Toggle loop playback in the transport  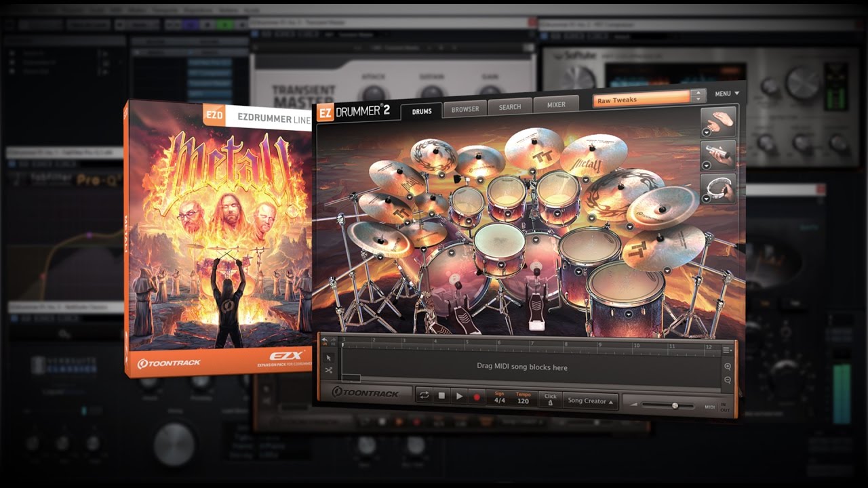click(424, 396)
